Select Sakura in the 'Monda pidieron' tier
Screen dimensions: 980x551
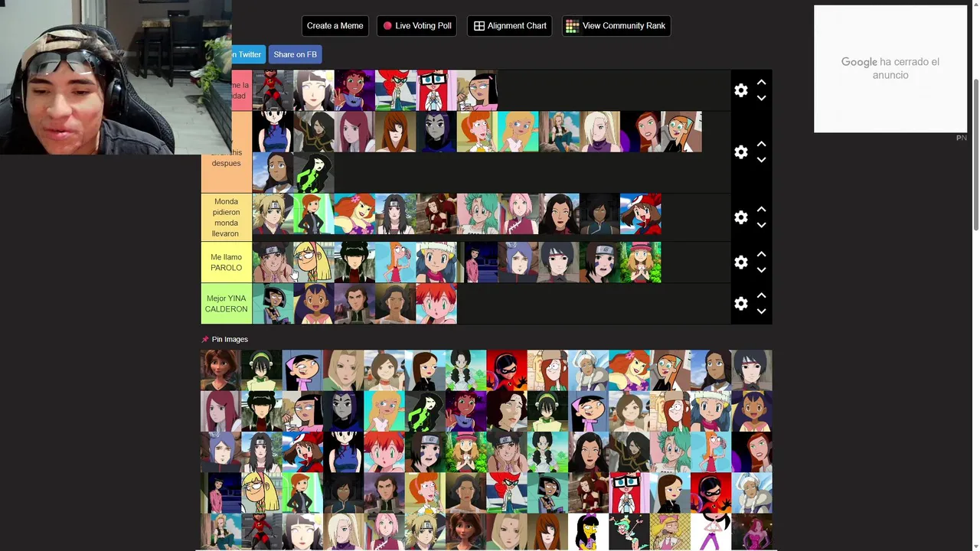click(518, 214)
